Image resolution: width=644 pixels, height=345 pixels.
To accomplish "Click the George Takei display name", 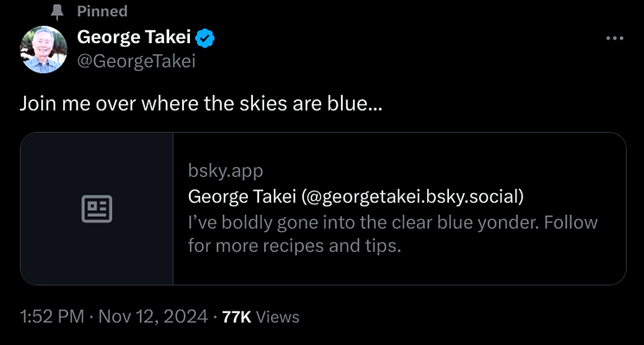I will click(134, 37).
